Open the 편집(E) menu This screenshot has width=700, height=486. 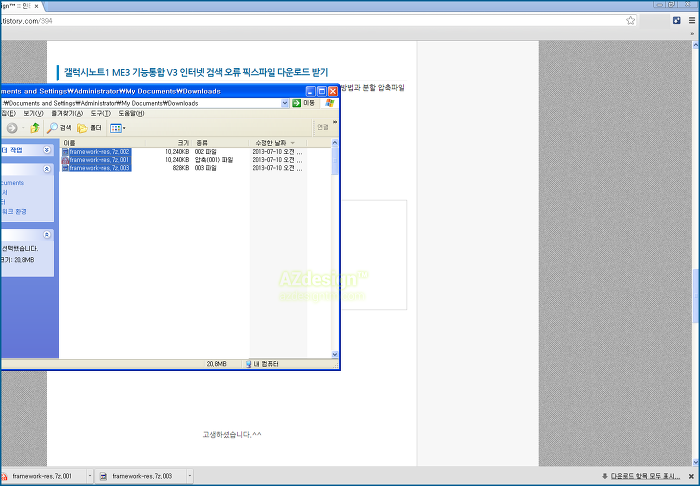pos(8,113)
